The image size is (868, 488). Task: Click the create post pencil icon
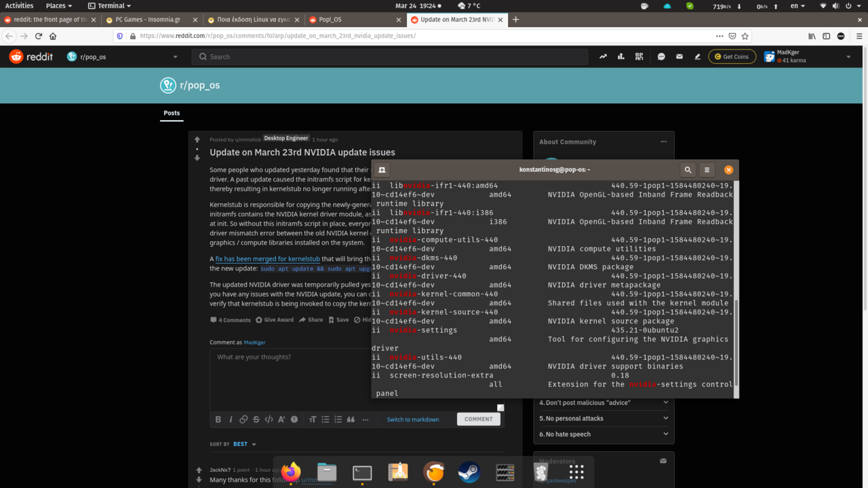[x=697, y=57]
